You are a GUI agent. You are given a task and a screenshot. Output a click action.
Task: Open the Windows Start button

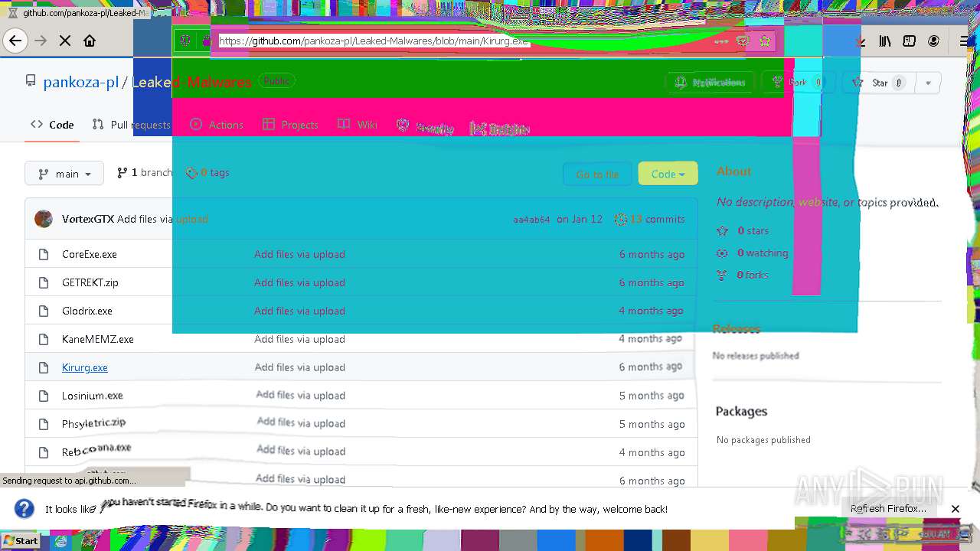coord(21,540)
